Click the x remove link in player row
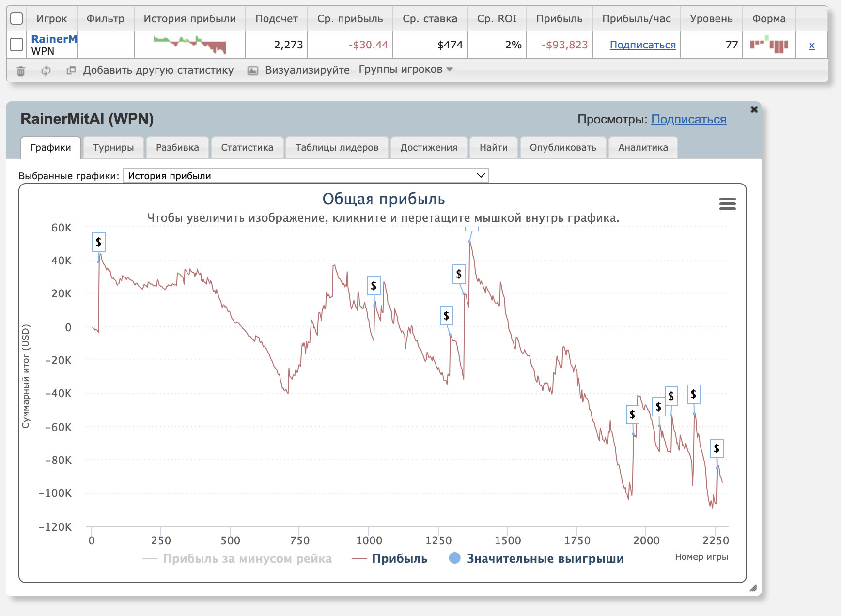Image resolution: width=841 pixels, height=616 pixels. [x=811, y=46]
